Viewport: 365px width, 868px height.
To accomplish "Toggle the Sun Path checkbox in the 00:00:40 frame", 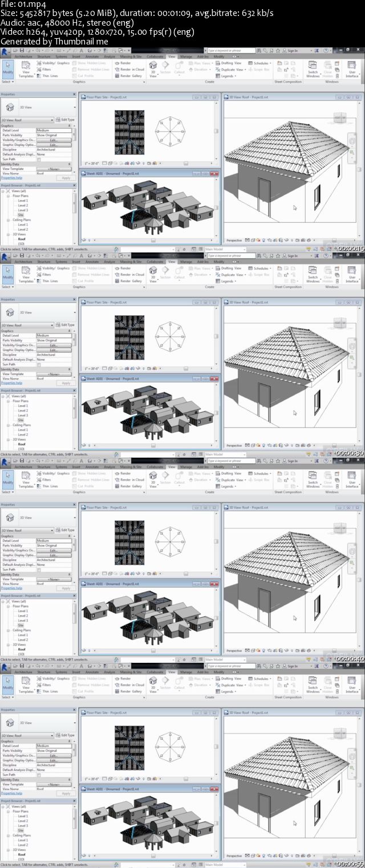I will coord(39,569).
